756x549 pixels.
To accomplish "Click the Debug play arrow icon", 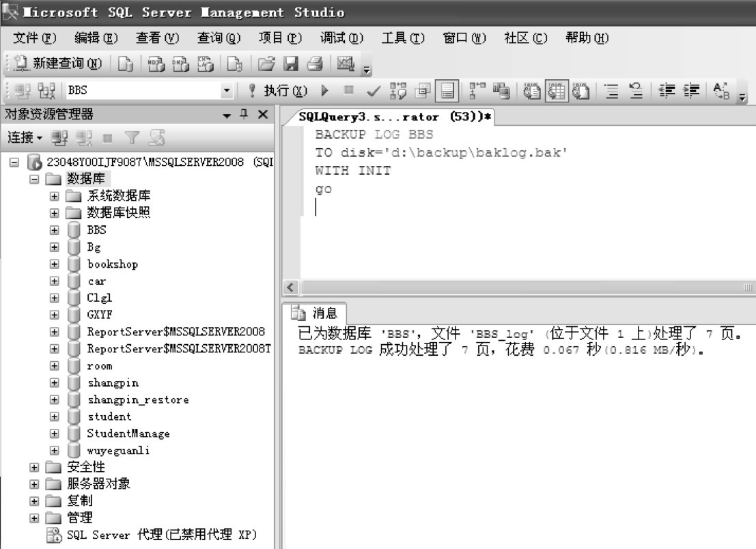I will pyautogui.click(x=325, y=91).
